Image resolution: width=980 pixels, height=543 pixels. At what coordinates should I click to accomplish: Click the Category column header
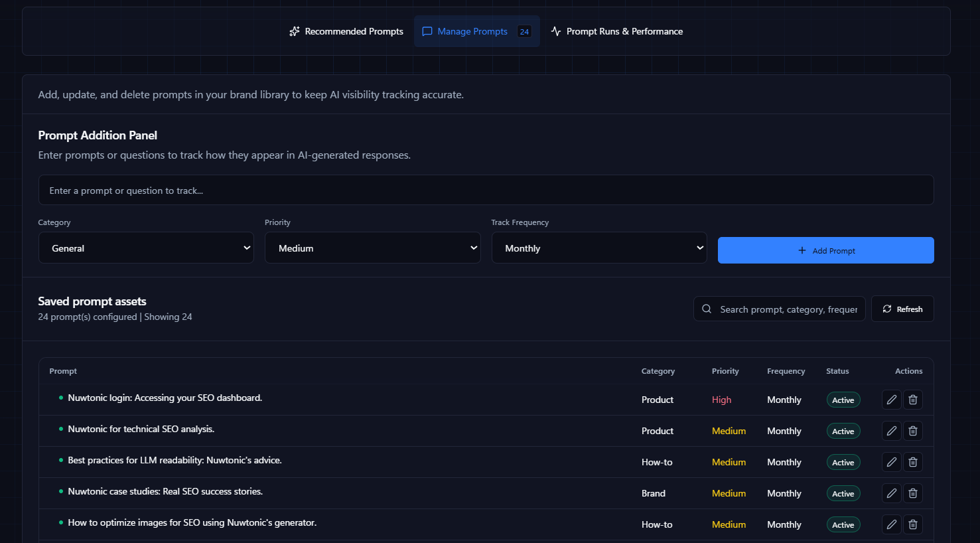tap(658, 371)
